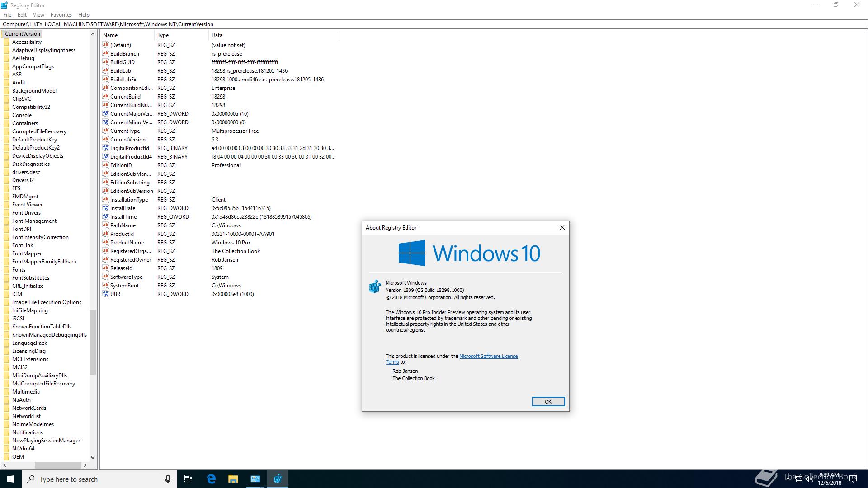The height and width of the screenshot is (488, 868).
Task: Click the 'Multiprocessor Free' data cell
Action: (x=235, y=131)
